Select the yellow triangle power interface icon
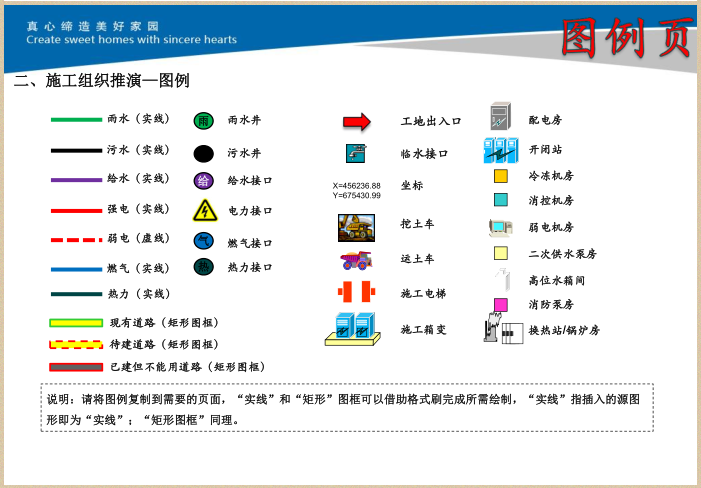The width and height of the screenshot is (701, 488). 204,211
